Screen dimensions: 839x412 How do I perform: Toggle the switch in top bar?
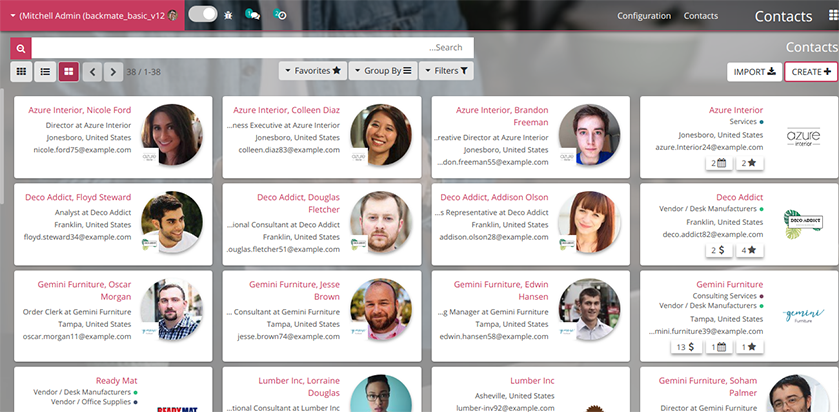[203, 14]
